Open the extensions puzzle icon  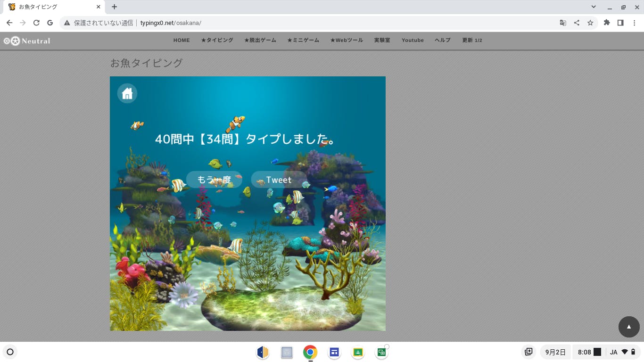[607, 23]
